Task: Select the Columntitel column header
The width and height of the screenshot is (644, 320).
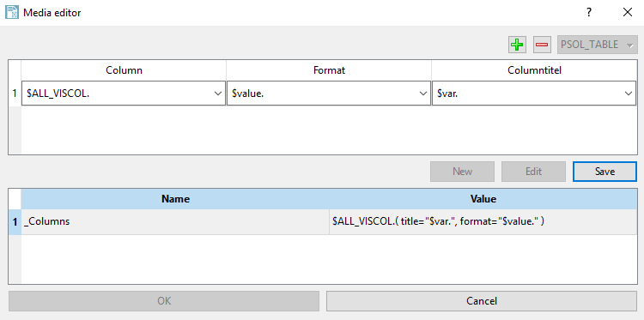Action: pyautogui.click(x=534, y=70)
